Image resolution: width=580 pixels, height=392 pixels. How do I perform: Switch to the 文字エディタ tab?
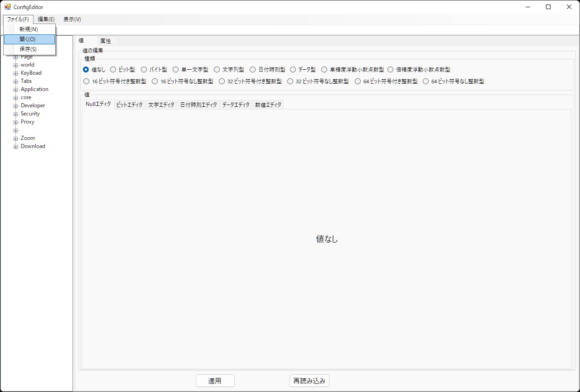(161, 105)
